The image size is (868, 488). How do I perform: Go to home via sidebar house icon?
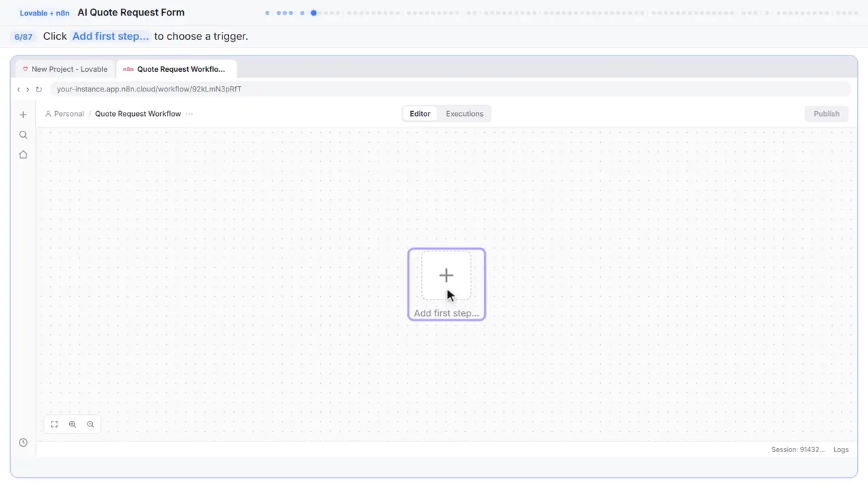tap(23, 155)
